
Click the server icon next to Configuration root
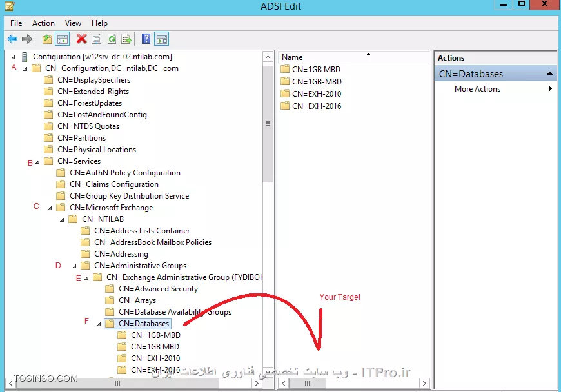click(25, 57)
